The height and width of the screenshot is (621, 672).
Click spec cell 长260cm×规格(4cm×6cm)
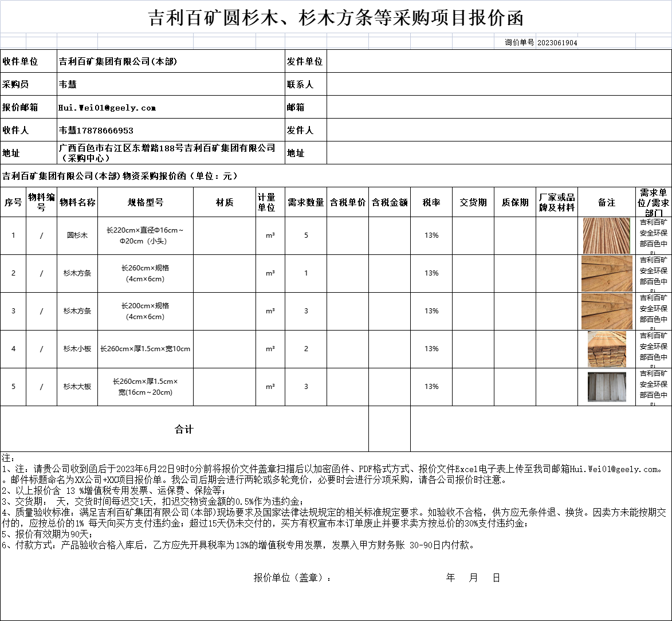[x=146, y=273]
